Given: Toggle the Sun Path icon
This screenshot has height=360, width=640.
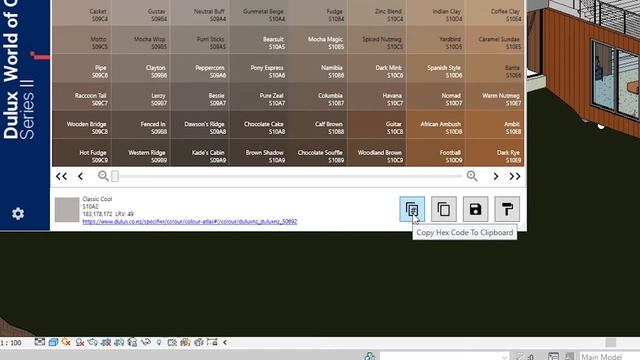Looking at the screenshot, I should point(66,342).
